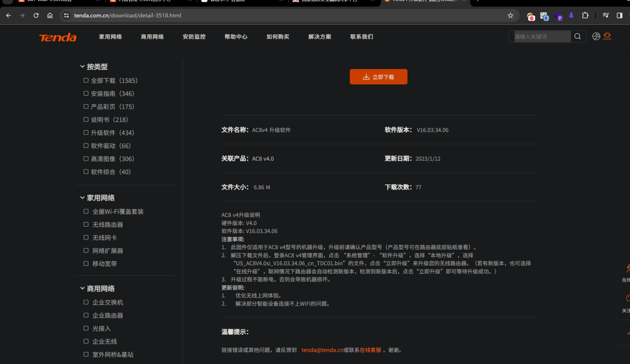Click the file size 6.86 M
This screenshot has width=630, height=364.
[262, 187]
